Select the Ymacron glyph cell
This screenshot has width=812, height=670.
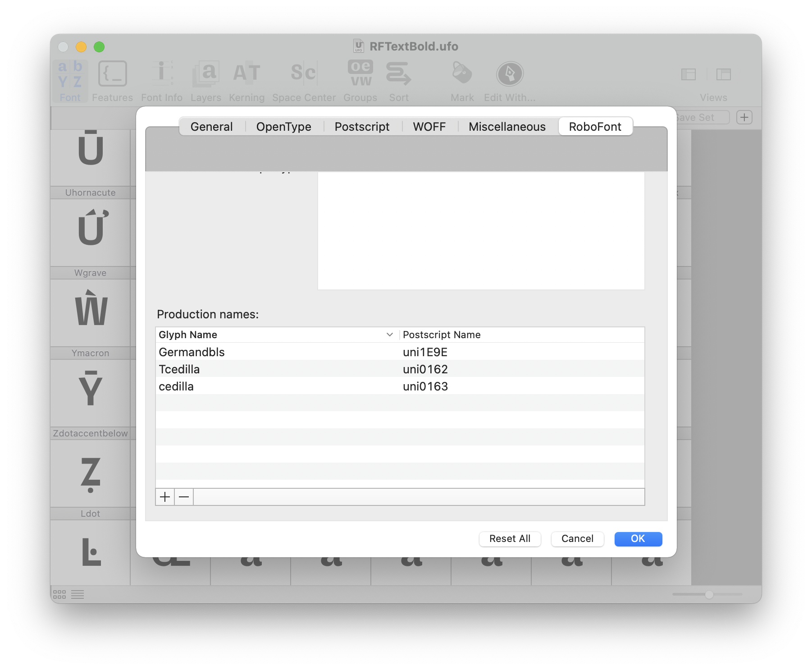pyautogui.click(x=91, y=387)
